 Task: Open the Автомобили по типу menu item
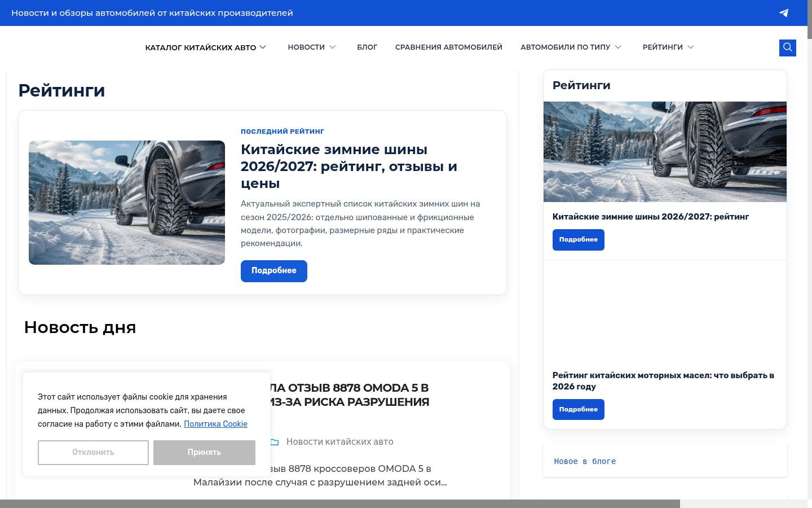coord(566,47)
